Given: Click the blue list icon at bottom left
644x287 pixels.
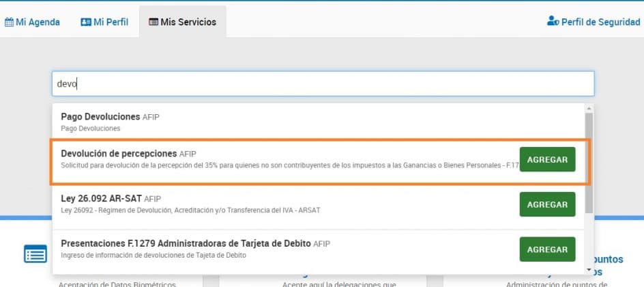Looking at the screenshot, I should (35, 254).
